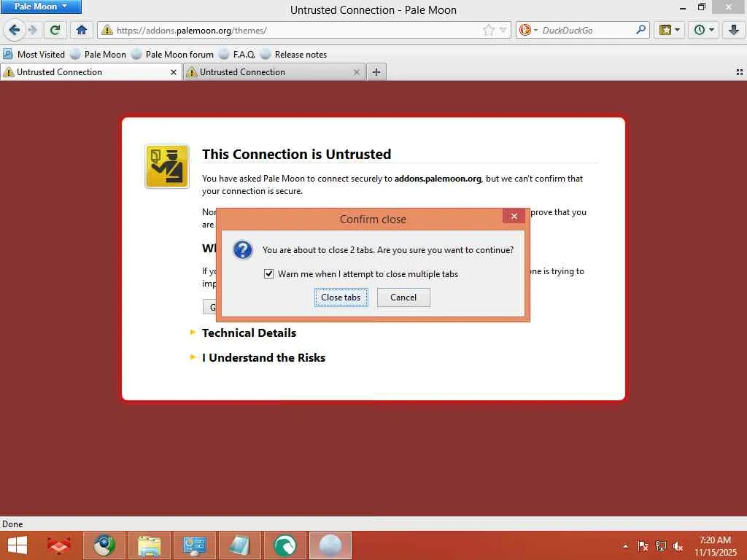The width and height of the screenshot is (747, 560).
Task: Switch to Pale Moon taskbar button
Action: coord(330,545)
